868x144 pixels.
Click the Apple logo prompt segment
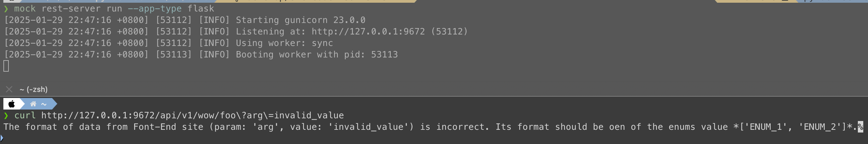coord(12,104)
